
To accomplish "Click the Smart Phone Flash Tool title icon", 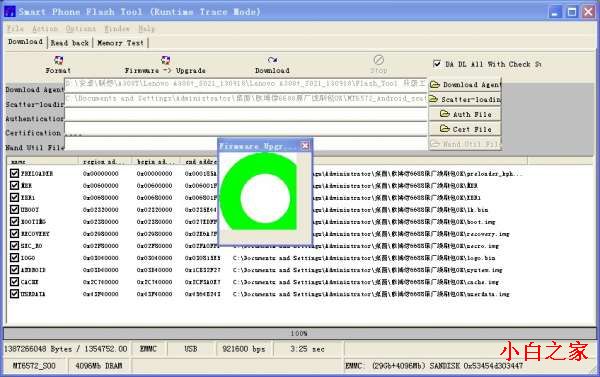I will tap(9, 11).
